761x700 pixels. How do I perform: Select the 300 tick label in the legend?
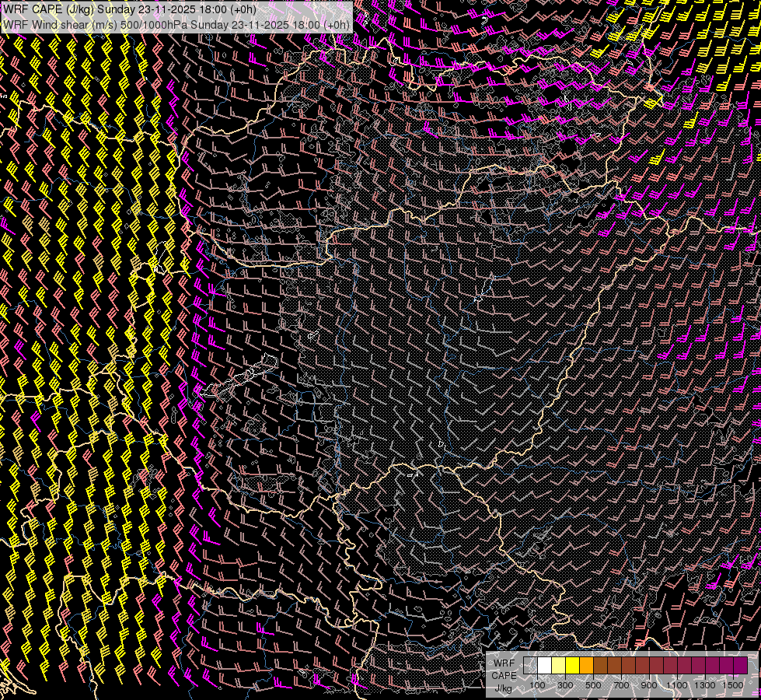click(x=565, y=685)
